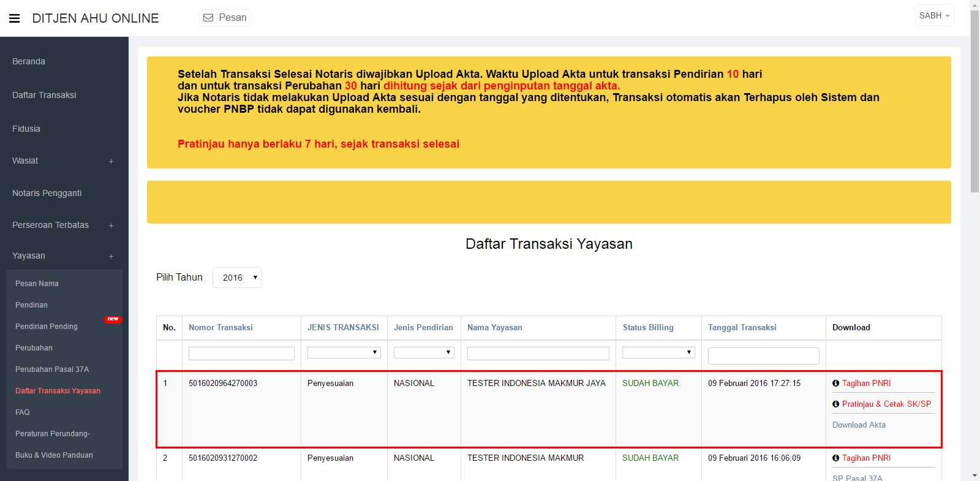Image resolution: width=980 pixels, height=481 pixels.
Task: Click the hamburger menu icon
Action: [15, 18]
